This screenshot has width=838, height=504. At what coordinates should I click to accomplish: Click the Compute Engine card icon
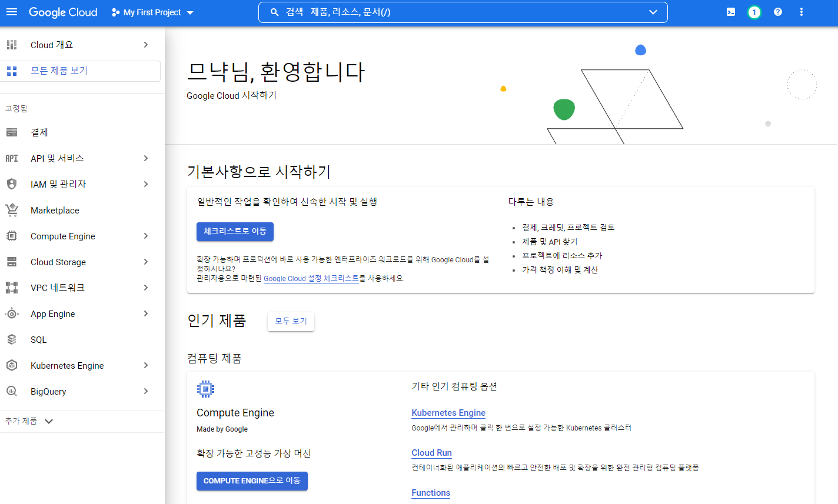click(205, 389)
